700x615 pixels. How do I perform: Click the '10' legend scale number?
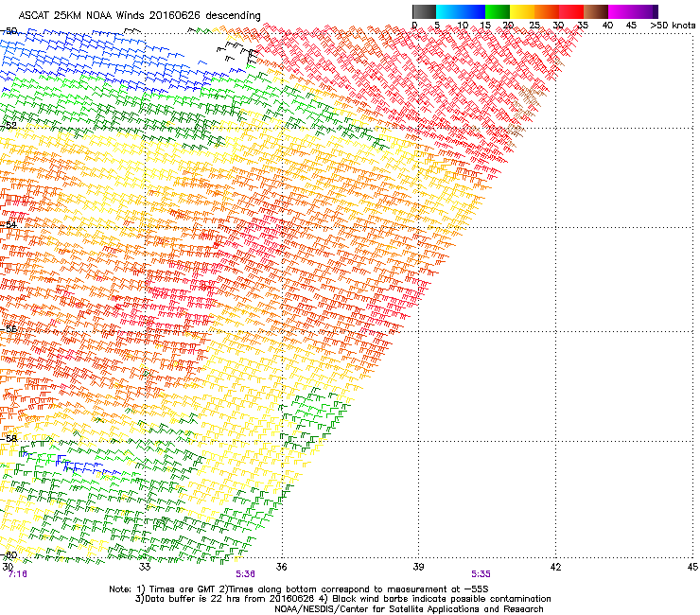tap(463, 25)
